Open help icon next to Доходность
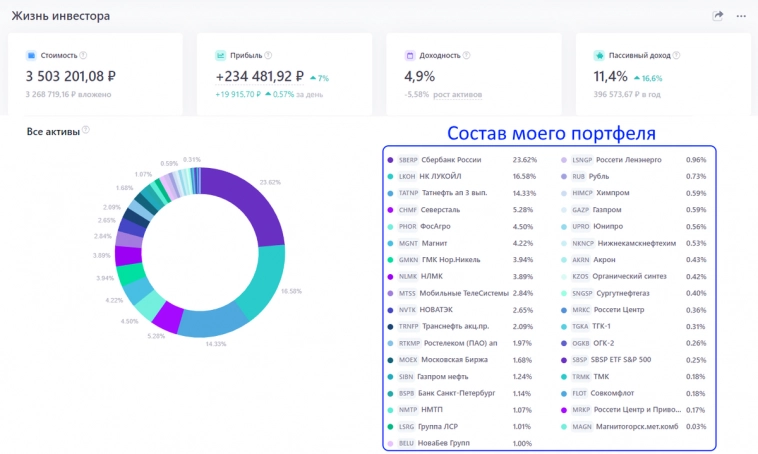758x454 pixels. [x=468, y=56]
